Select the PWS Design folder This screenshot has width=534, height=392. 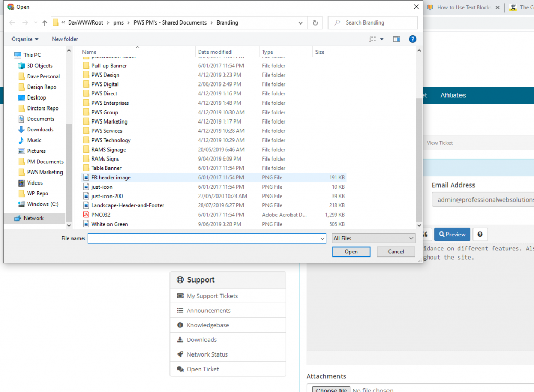click(105, 75)
